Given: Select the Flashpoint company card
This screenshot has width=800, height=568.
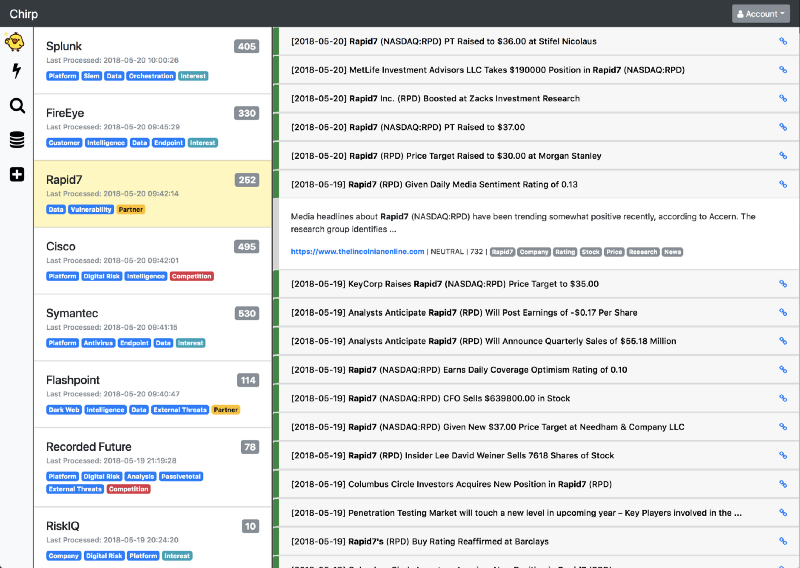Looking at the screenshot, I should pyautogui.click(x=153, y=394).
